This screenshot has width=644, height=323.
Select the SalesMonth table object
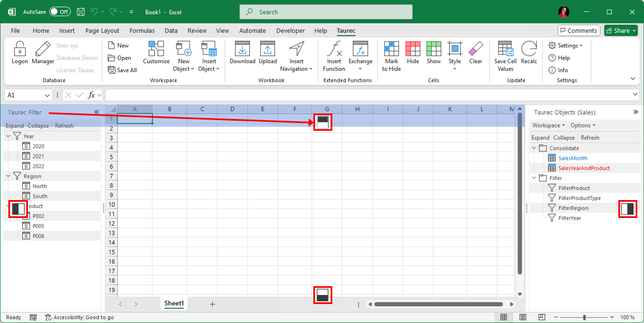tap(573, 158)
